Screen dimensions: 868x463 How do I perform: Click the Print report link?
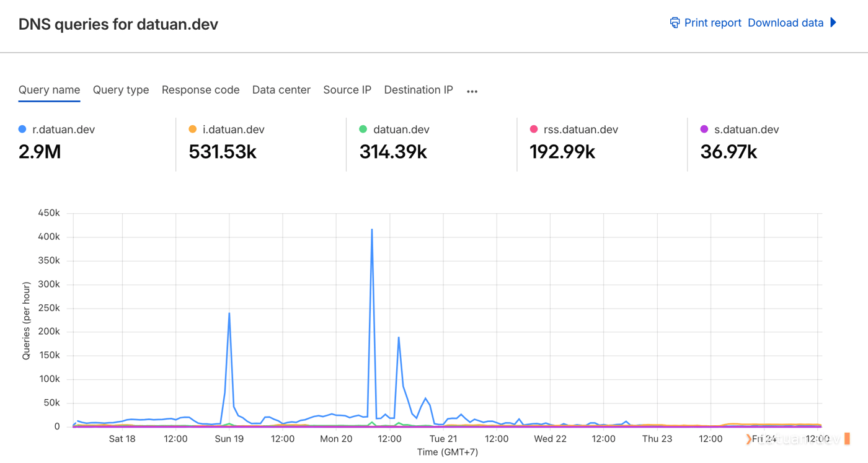tap(713, 23)
